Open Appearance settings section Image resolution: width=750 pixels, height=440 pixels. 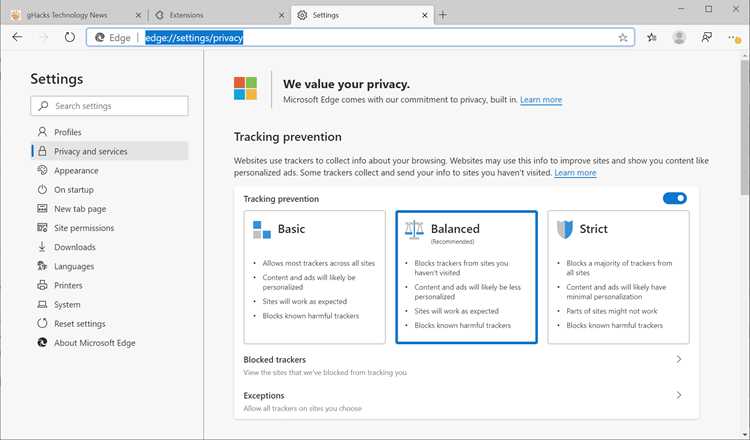pyautogui.click(x=110, y=170)
